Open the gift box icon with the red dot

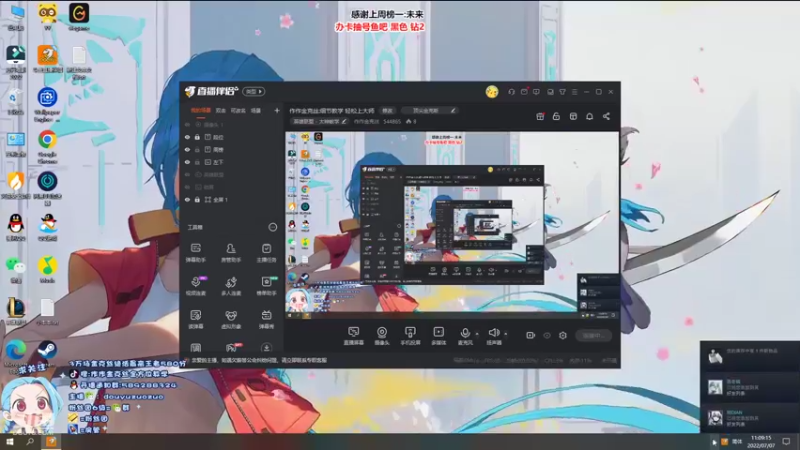coord(540,116)
